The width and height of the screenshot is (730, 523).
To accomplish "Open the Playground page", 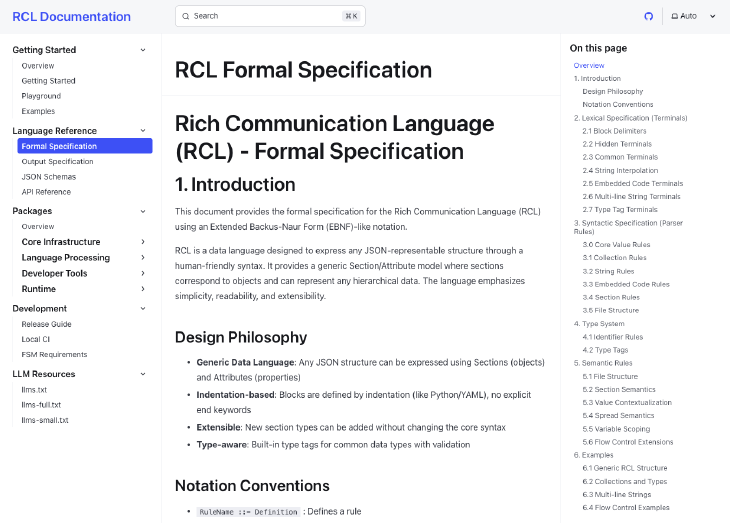I will point(41,96).
